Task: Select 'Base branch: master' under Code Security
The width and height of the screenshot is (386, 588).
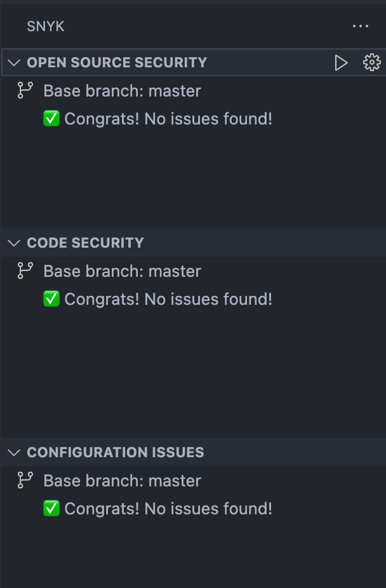Action: click(122, 271)
